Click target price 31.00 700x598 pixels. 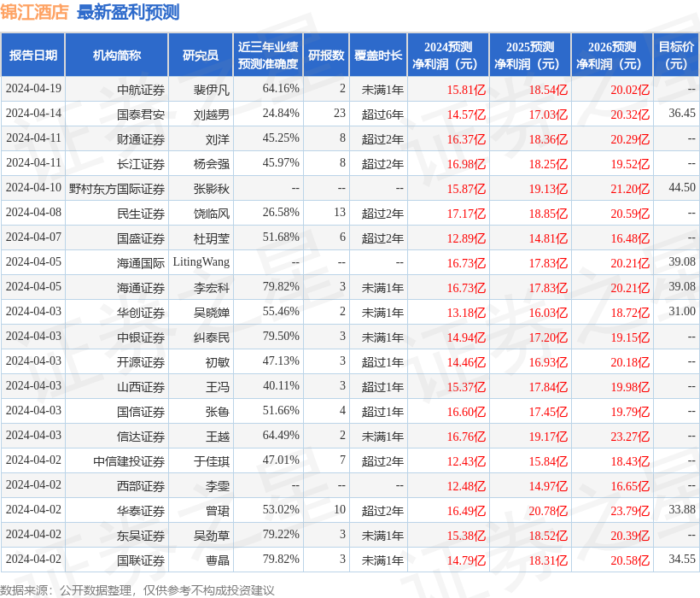(x=682, y=311)
